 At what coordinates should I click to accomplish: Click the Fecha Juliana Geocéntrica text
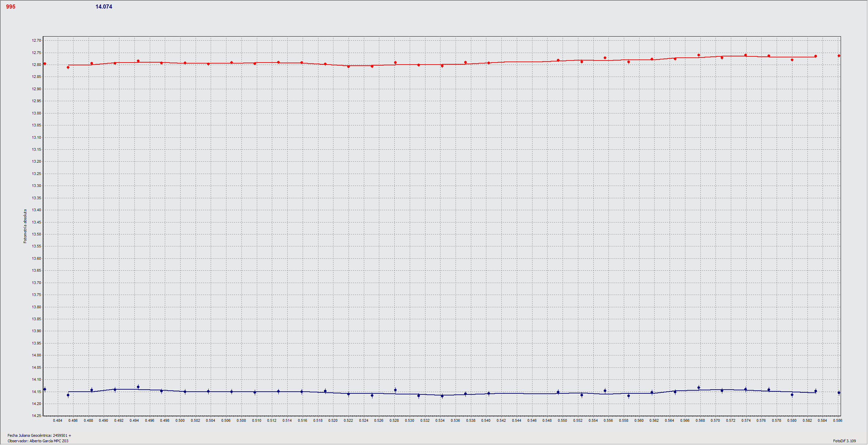click(39, 435)
